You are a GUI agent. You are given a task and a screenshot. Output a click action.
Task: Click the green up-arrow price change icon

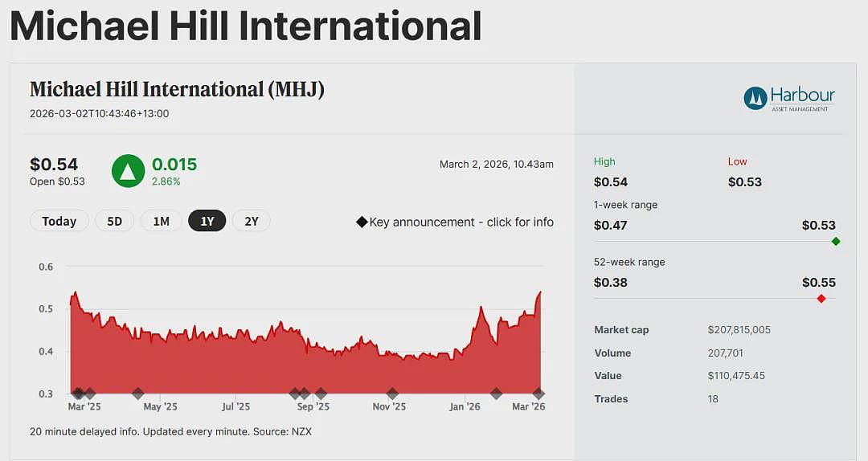pyautogui.click(x=128, y=171)
